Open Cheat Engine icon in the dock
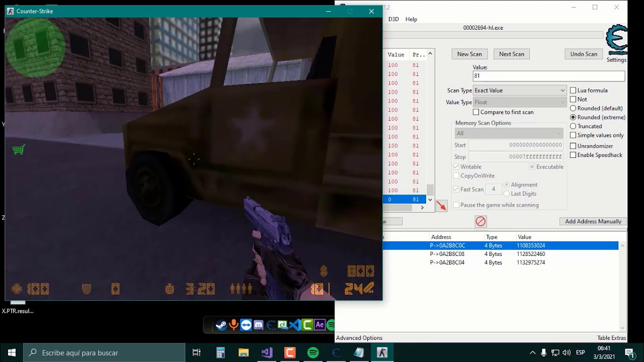 pyautogui.click(x=271, y=325)
